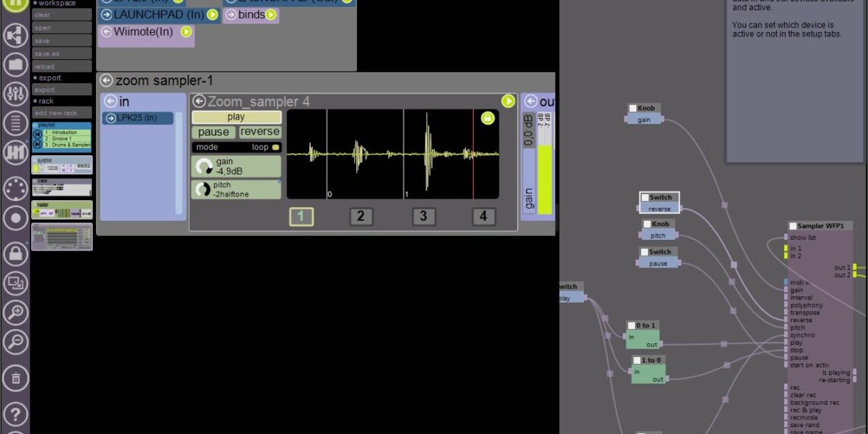Click the padlock icon in left sidebar
Image resolution: width=868 pixels, height=434 pixels.
pos(15,254)
